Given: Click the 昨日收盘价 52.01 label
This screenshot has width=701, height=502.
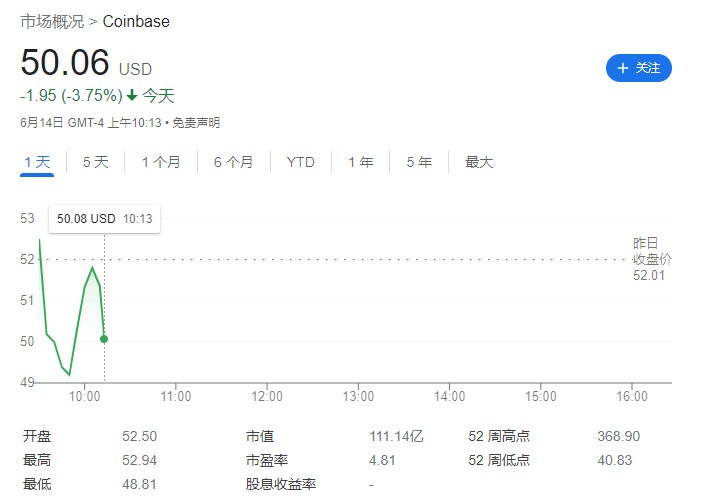Looking at the screenshot, I should (x=651, y=259).
